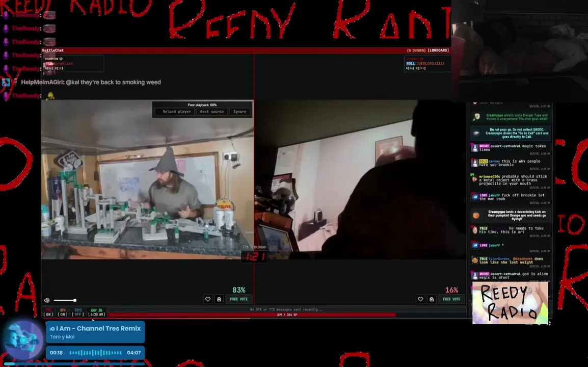Click heart icon next to 16% vote
Image resolution: width=588 pixels, height=367 pixels.
(x=420, y=299)
